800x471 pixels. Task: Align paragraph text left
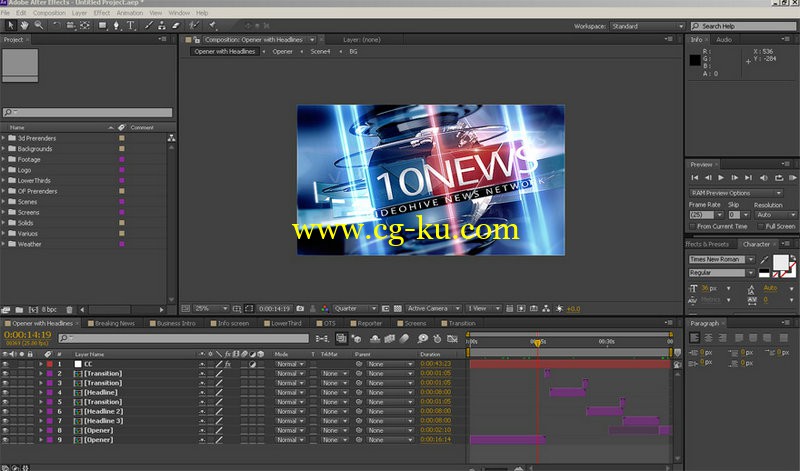694,338
